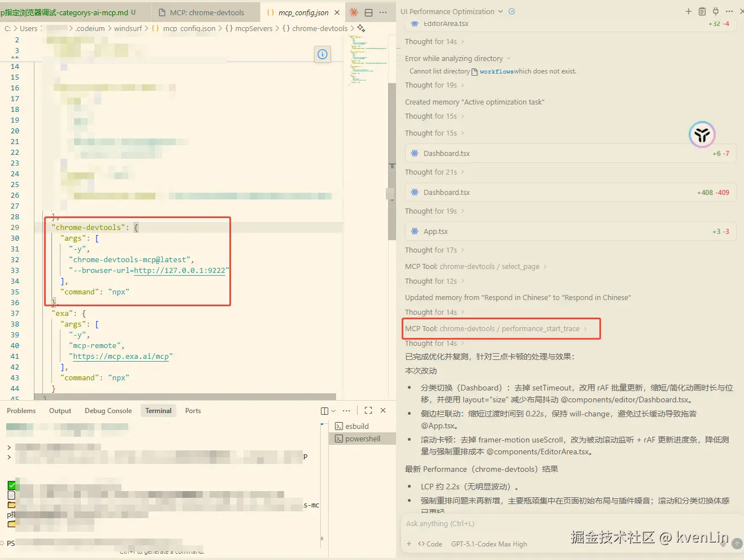Click the Windsurf asterisk icon in editor toolbar
Viewport: 744px width, 560px height.
point(354,12)
